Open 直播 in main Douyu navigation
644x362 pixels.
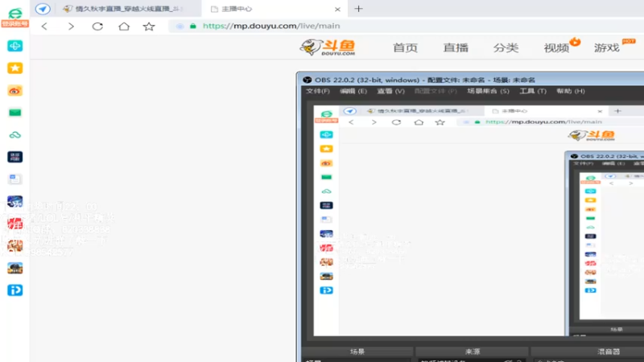456,47
